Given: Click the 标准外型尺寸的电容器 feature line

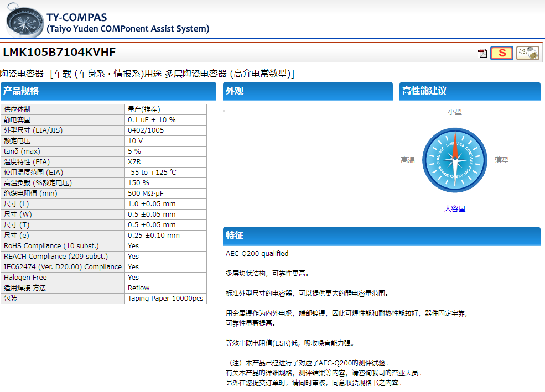Looking at the screenshot, I should pos(307,294).
